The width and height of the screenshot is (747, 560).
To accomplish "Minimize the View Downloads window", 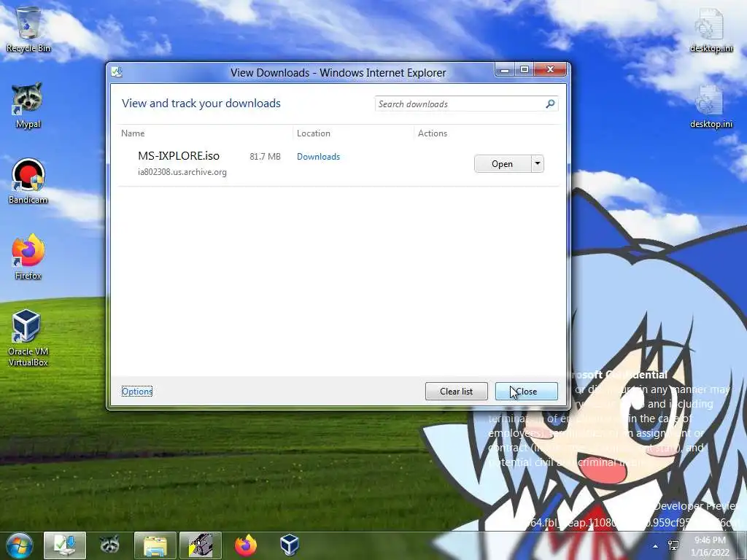I will (x=505, y=70).
